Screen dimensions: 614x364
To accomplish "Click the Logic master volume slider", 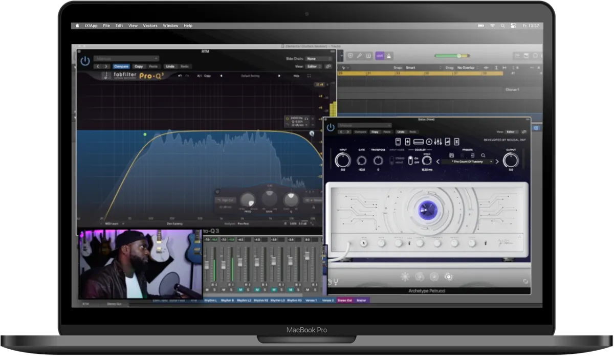I will [x=452, y=55].
